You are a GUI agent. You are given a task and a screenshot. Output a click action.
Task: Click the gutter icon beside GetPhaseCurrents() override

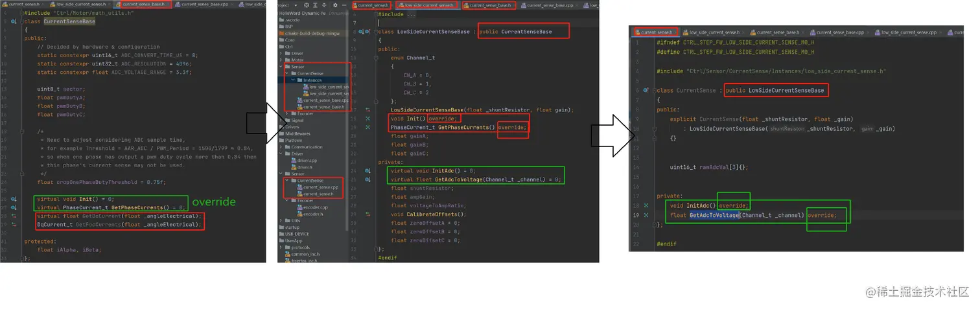[x=368, y=128]
